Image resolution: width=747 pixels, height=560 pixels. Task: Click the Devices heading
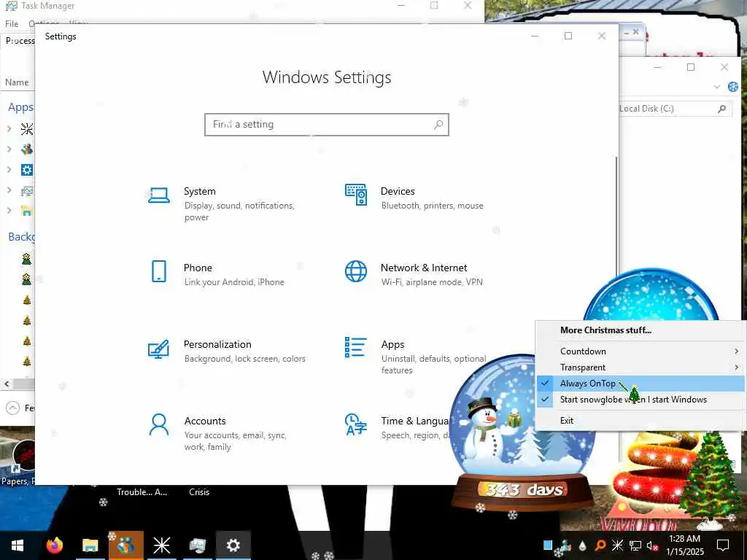tap(398, 191)
